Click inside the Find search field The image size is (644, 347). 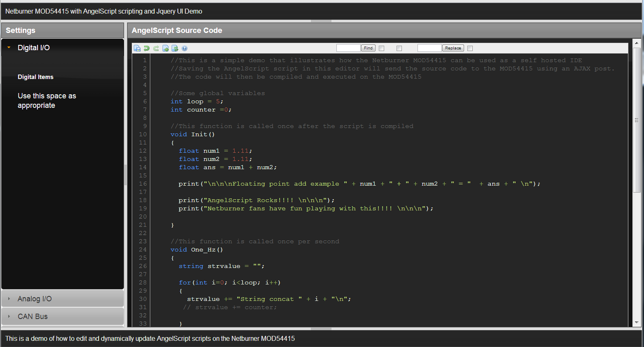[348, 48]
